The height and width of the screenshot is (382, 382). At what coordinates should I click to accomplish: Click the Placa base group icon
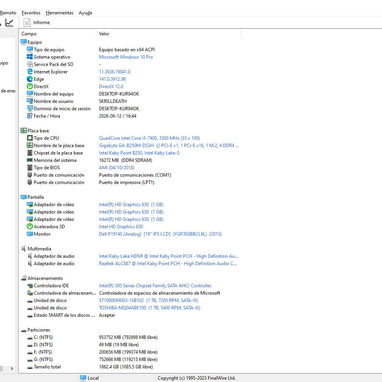[x=23, y=131]
